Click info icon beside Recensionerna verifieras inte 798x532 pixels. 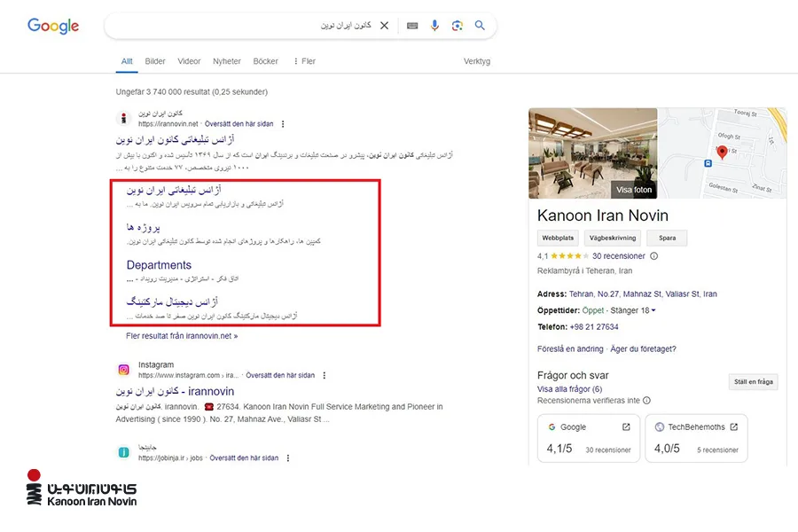(646, 401)
